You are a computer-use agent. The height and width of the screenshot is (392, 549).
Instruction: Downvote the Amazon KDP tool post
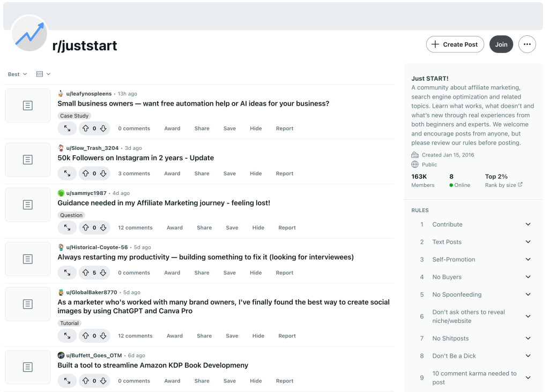(103, 381)
